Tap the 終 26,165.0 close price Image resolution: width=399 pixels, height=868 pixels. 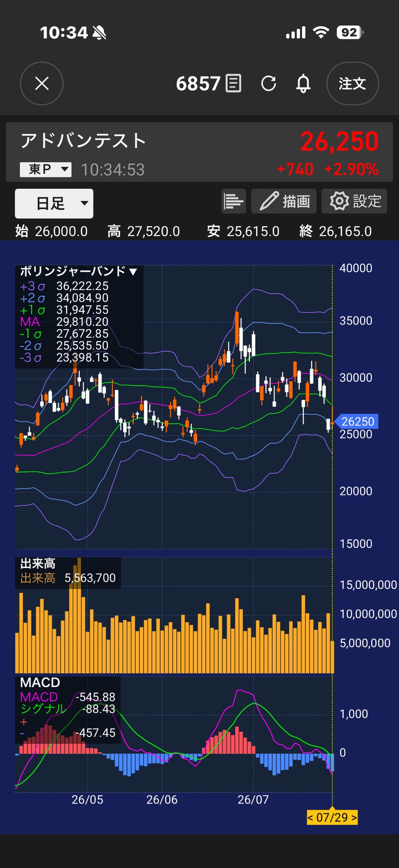tap(335, 231)
